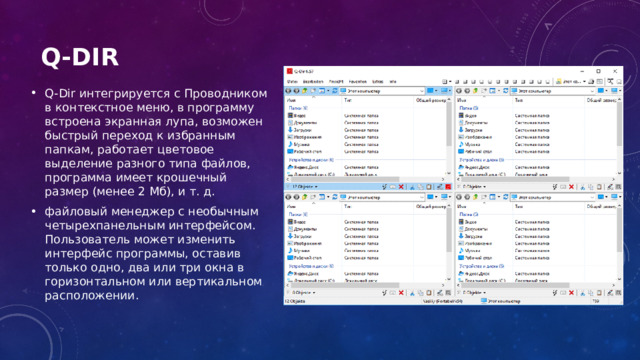Expand address combo box in bottom-right pane
The image size is (640, 360).
click(592, 197)
